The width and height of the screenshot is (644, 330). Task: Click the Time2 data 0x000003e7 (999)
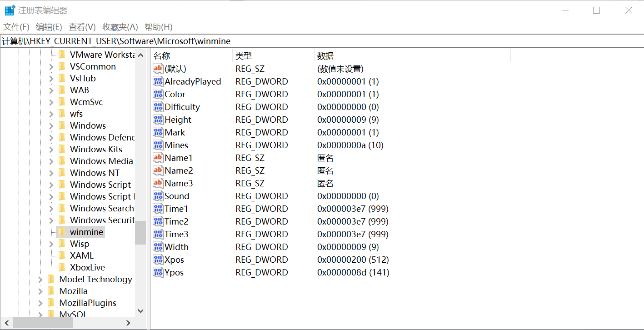pos(353,221)
